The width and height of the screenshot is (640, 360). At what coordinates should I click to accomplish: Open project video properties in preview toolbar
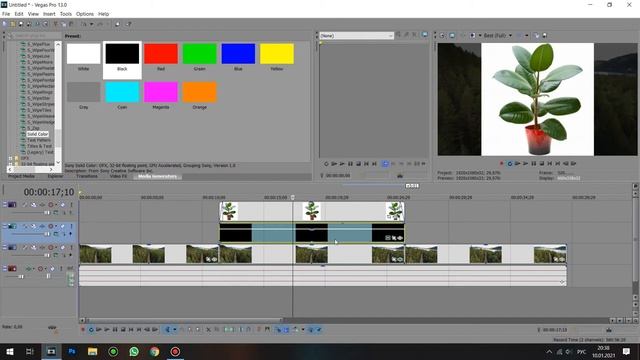(442, 36)
